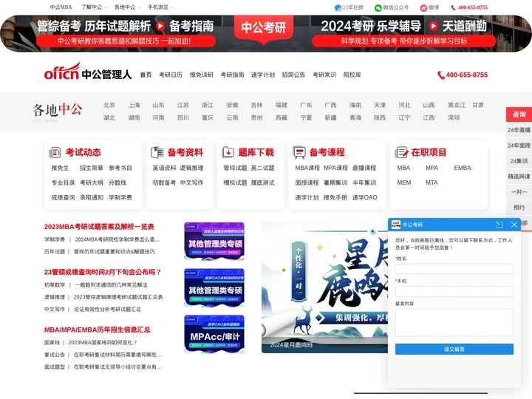Open 精选网课 in right sidebar
The height and width of the screenshot is (399, 532).
(519, 177)
